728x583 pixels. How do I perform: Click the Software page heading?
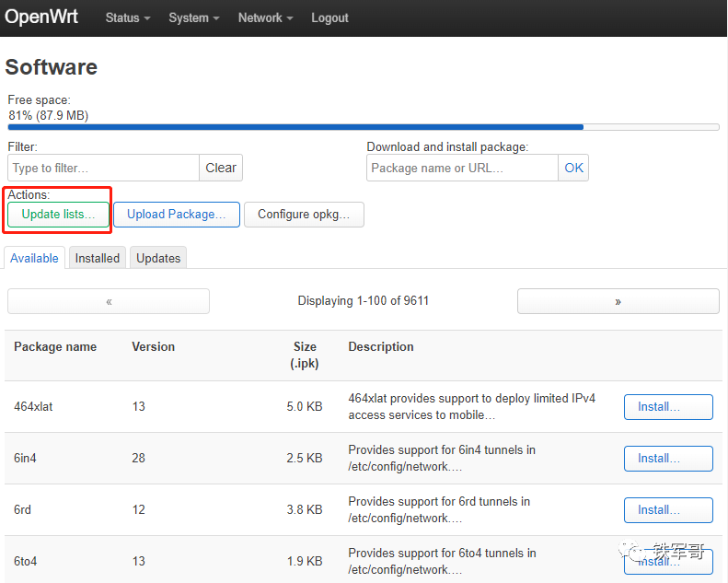tap(51, 67)
